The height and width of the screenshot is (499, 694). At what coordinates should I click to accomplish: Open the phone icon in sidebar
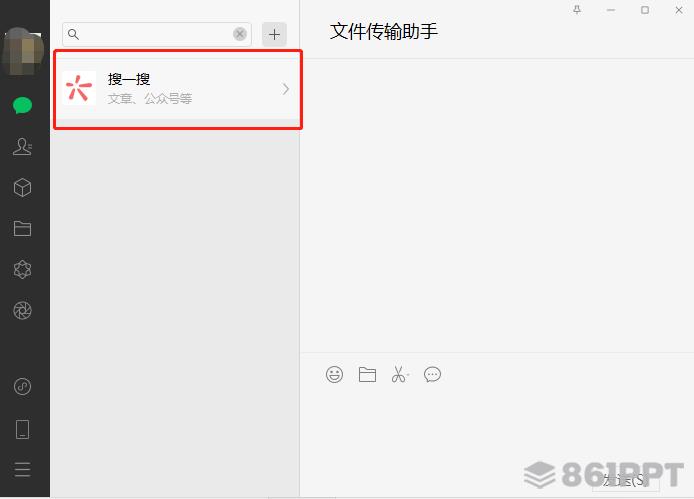click(22, 429)
